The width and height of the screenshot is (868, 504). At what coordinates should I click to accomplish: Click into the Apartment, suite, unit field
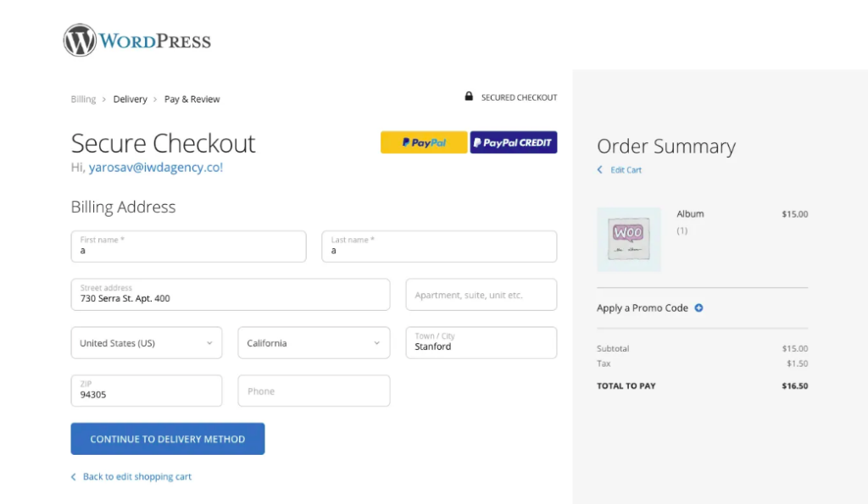[481, 294]
